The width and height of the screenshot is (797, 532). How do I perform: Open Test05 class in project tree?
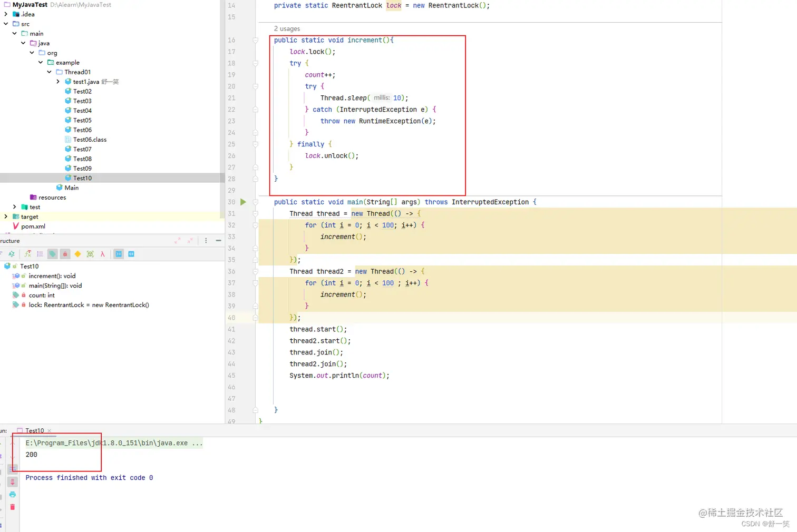82,120
